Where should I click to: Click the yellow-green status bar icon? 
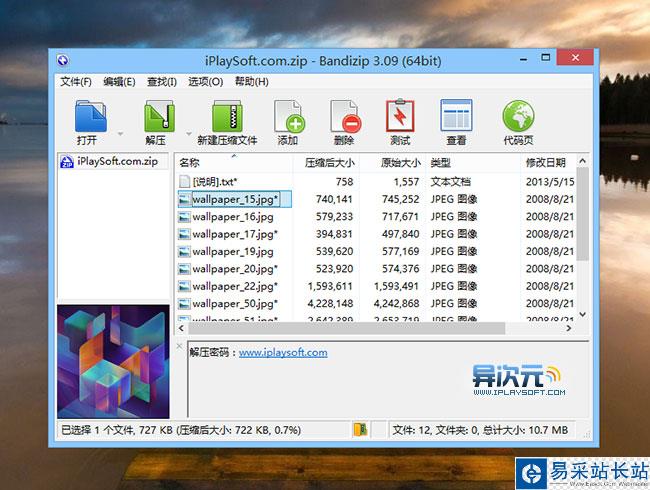tap(360, 430)
